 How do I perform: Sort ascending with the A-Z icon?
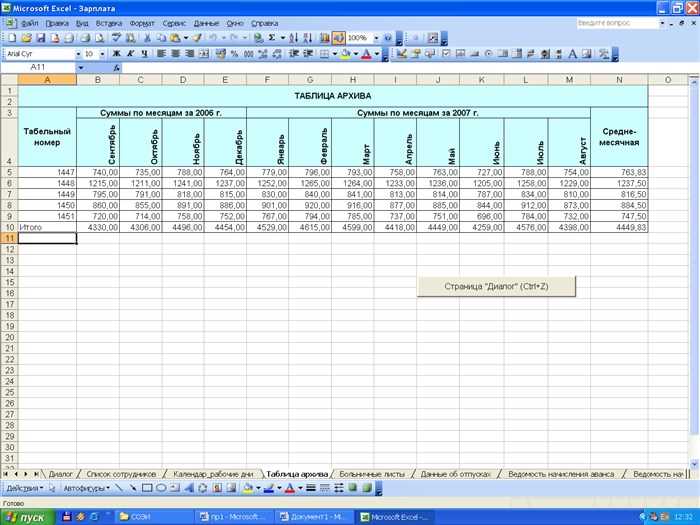point(293,38)
